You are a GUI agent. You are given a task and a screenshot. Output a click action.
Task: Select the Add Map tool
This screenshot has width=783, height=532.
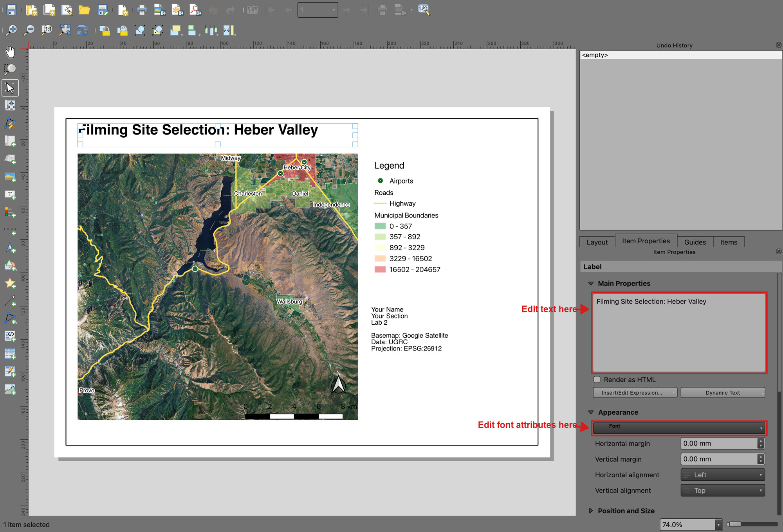(10, 141)
